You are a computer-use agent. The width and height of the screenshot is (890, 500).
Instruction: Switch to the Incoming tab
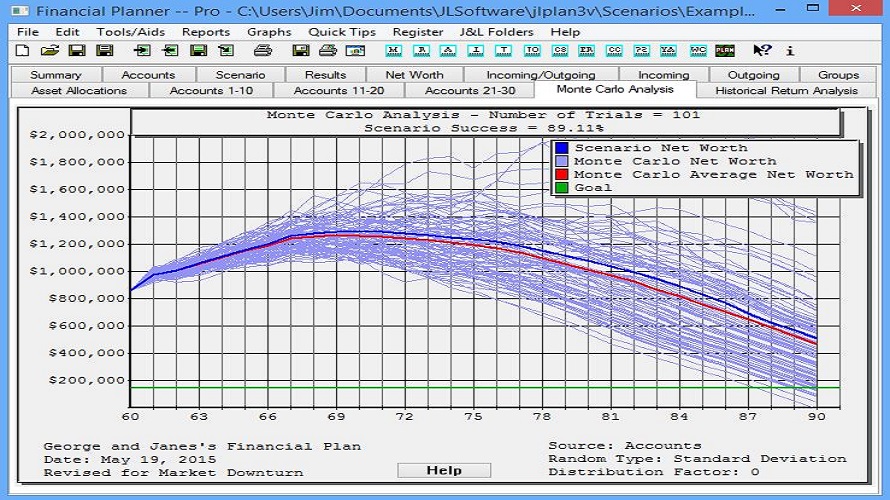(x=664, y=75)
